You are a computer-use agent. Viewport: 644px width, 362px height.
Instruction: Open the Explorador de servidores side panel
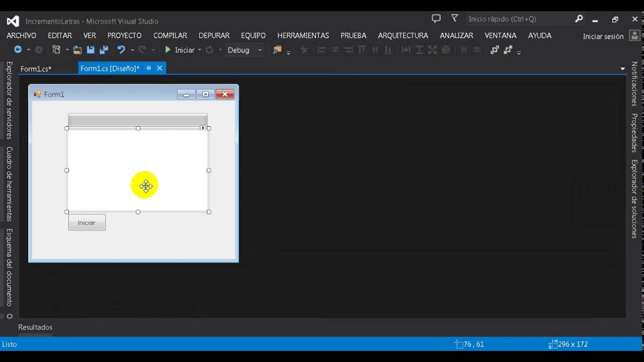coord(9,100)
